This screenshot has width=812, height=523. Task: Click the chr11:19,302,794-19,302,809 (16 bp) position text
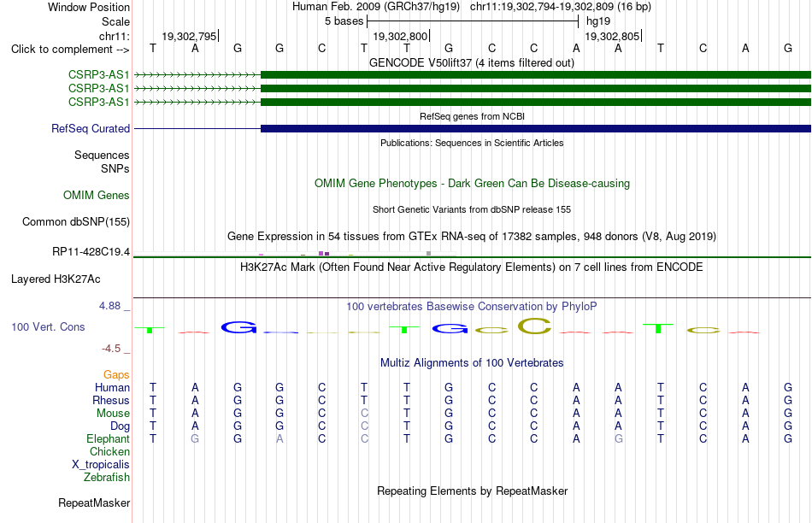(x=561, y=7)
